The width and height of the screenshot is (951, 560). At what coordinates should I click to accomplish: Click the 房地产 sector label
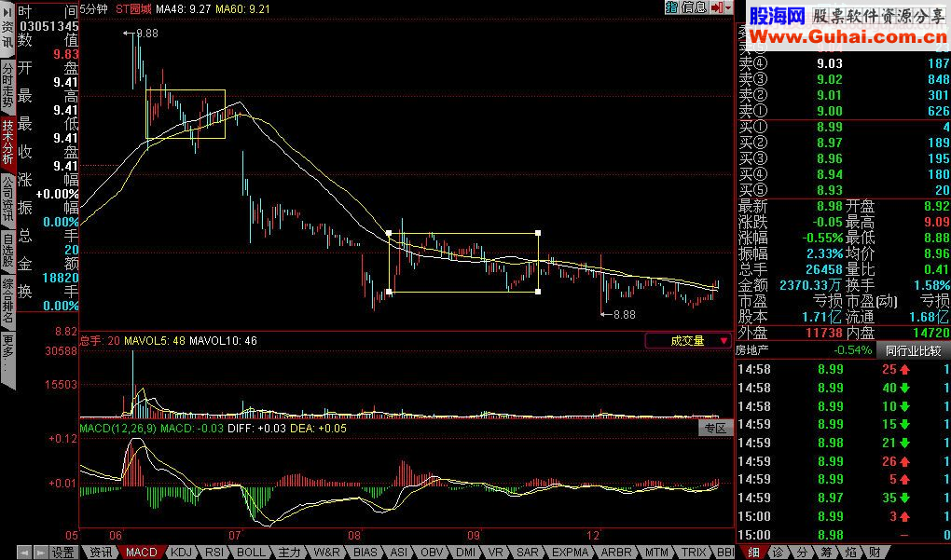(x=752, y=349)
